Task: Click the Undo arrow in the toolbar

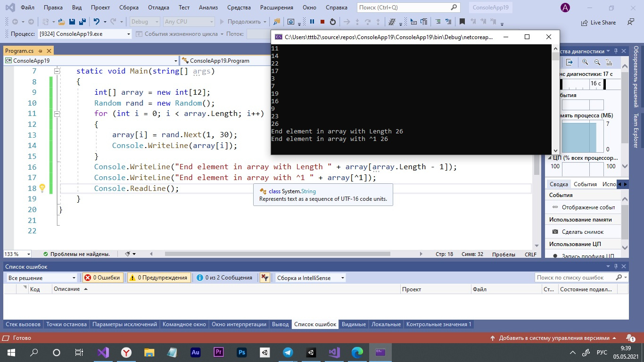Action: 97,22
